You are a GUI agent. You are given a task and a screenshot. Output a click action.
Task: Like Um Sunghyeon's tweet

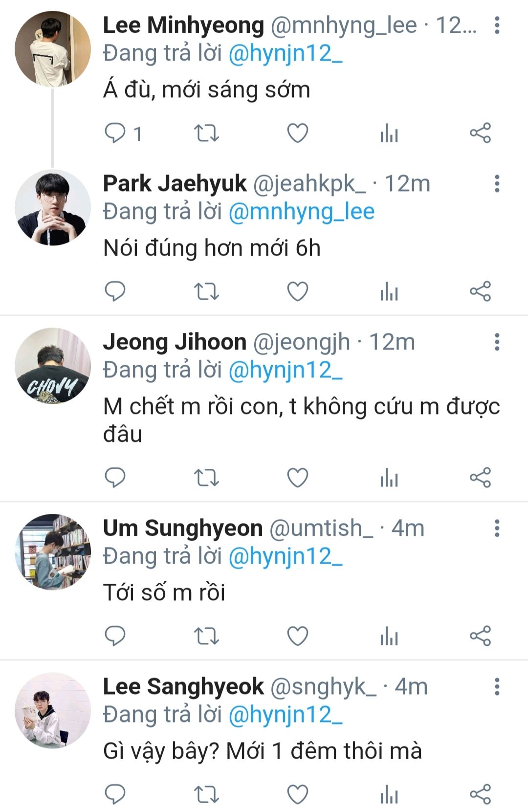point(297,636)
